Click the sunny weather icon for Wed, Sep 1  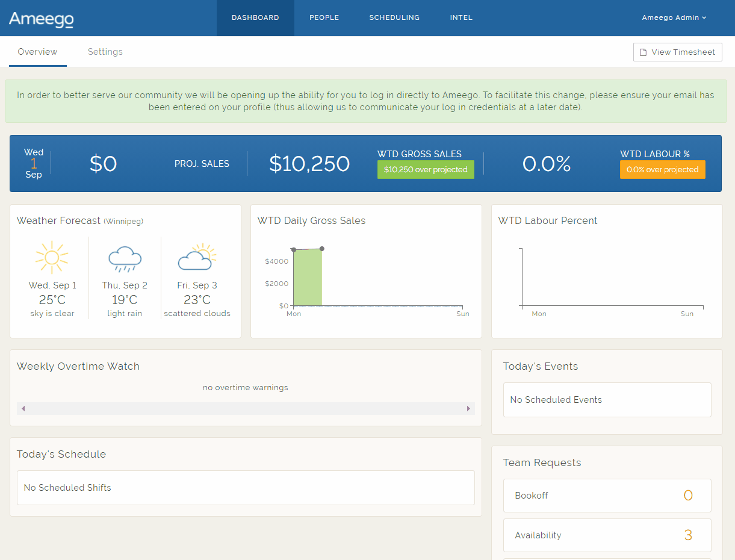pyautogui.click(x=52, y=257)
